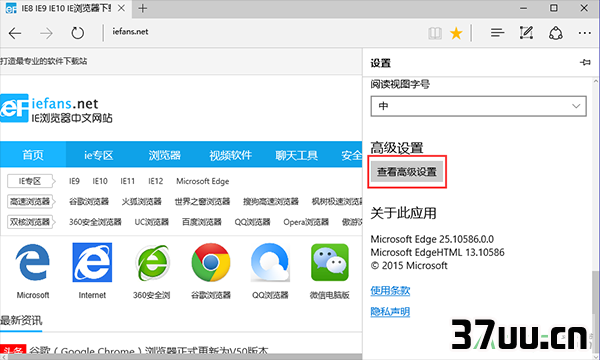
Task: Open the 火狐浏览器 link
Action: 142,201
